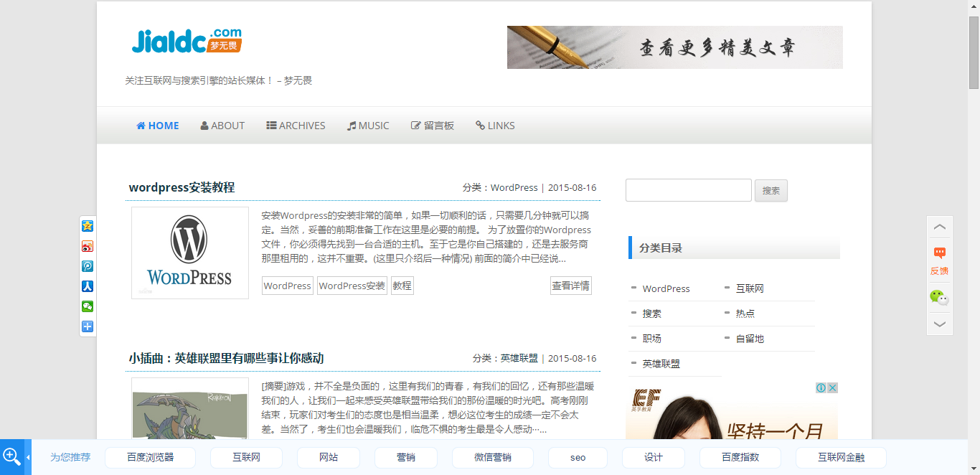Open 反馈 feedback speech-bubble icon
The width and height of the screenshot is (980, 475).
(x=939, y=253)
